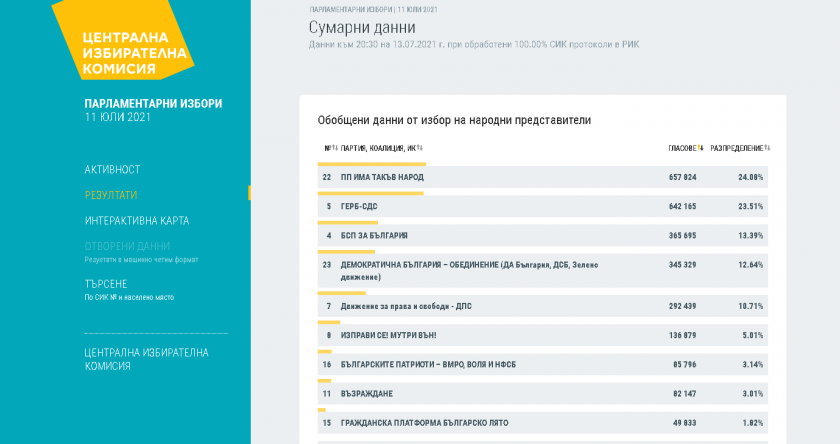Click vote count 657 824
Viewport: 840px width, 444px height.
coord(682,177)
